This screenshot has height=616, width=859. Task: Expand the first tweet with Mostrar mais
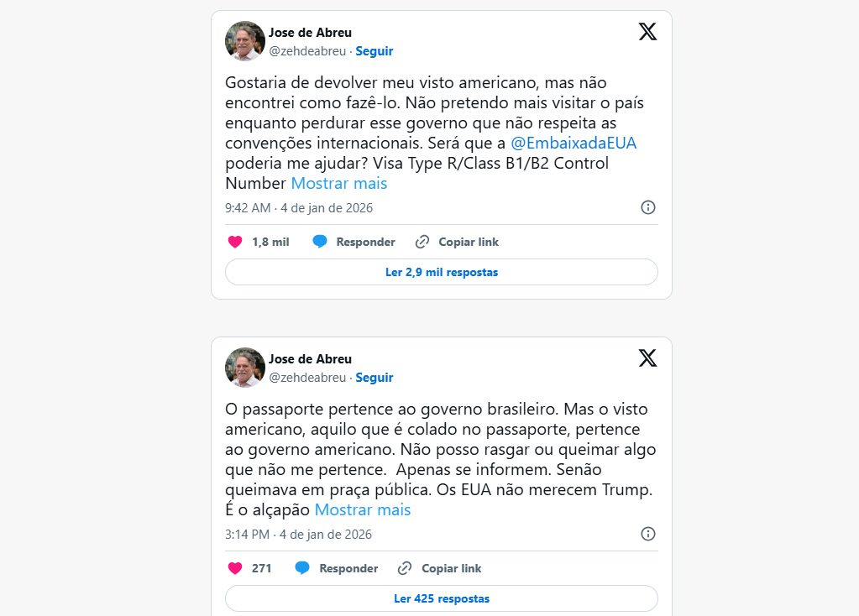[338, 183]
